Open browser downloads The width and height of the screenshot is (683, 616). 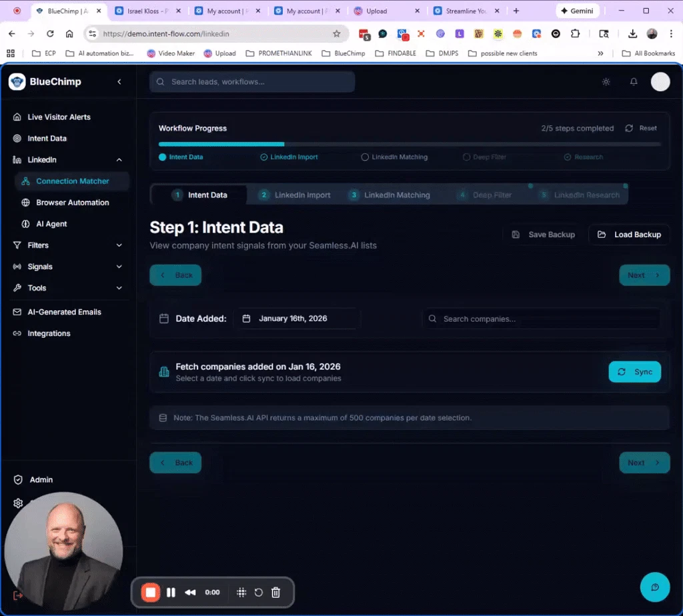(x=632, y=33)
